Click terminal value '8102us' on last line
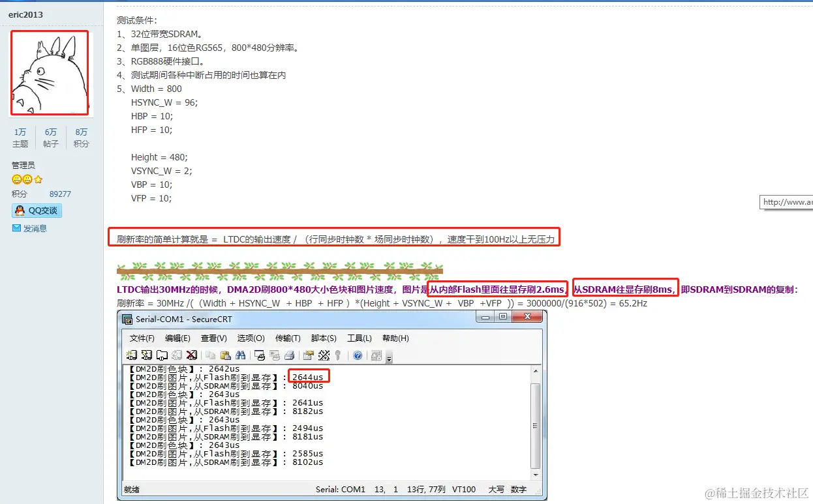This screenshot has width=813, height=504. point(308,462)
